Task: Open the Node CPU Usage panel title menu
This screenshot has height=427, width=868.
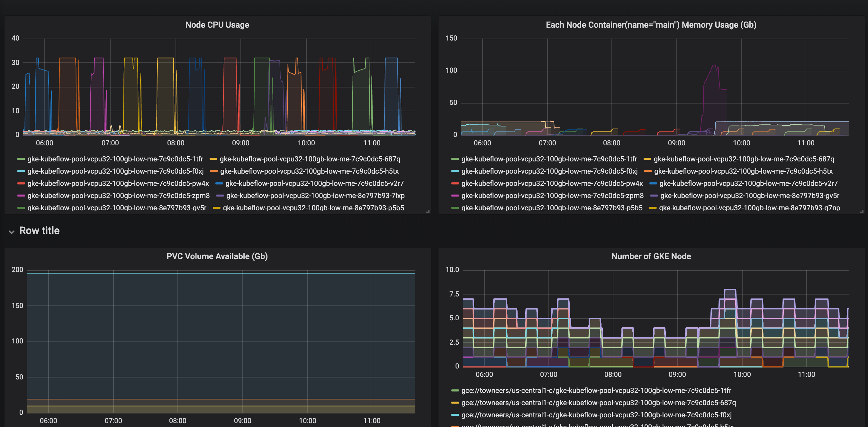Action: 217,25
